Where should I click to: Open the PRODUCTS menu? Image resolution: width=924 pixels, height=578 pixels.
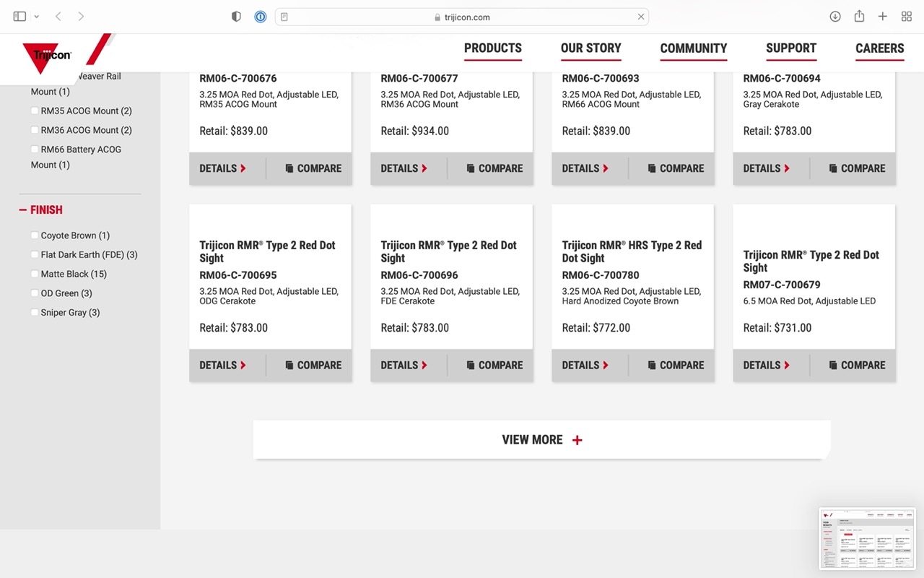pyautogui.click(x=493, y=48)
